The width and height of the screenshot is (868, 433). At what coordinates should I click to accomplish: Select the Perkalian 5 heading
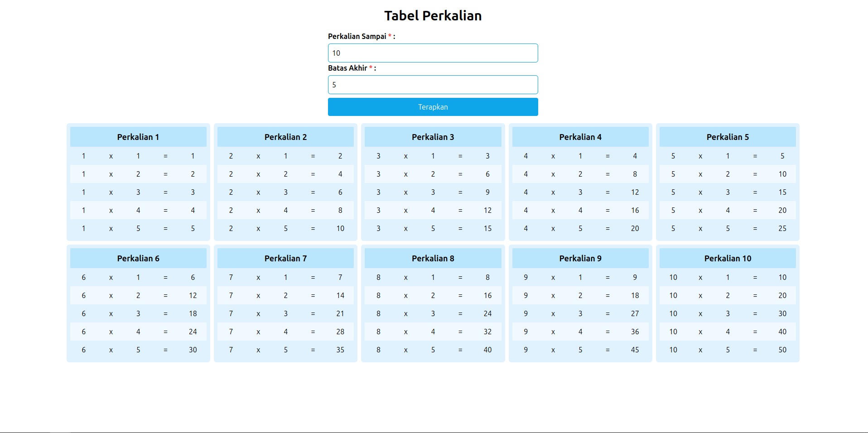coord(728,137)
